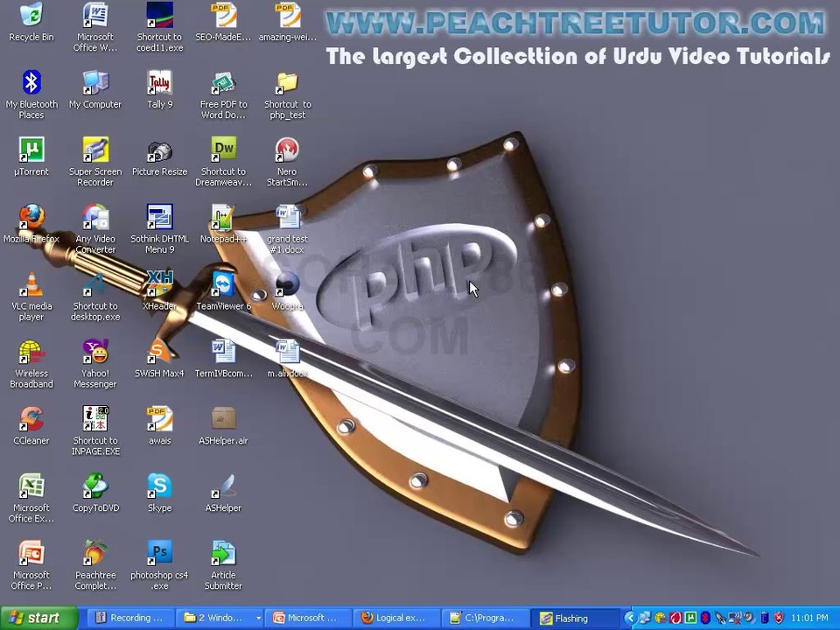Viewport: 840px width, 630px height.
Task: Select My Bluetooth Places icon
Action: pos(31,94)
